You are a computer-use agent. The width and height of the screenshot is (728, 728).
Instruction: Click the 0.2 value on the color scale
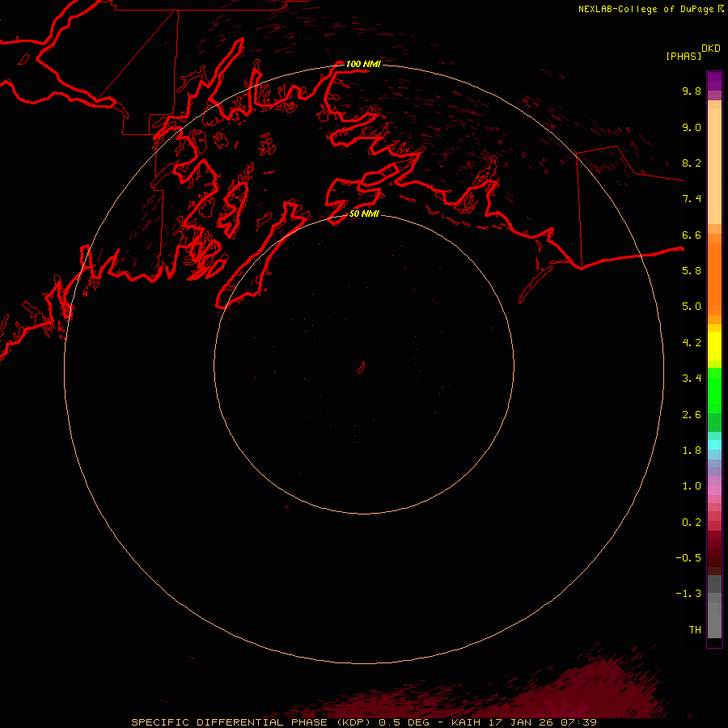click(x=692, y=523)
